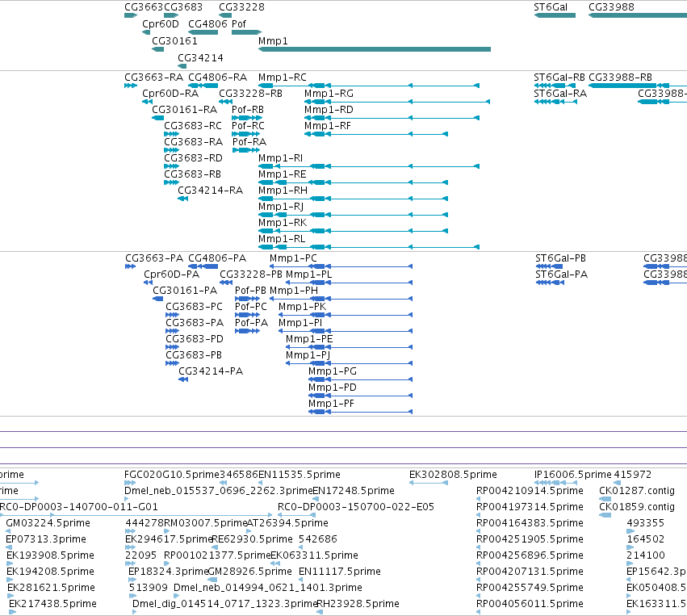The image size is (687, 616).
Task: Click EST EK193908.5prime
Action: click(x=50, y=555)
